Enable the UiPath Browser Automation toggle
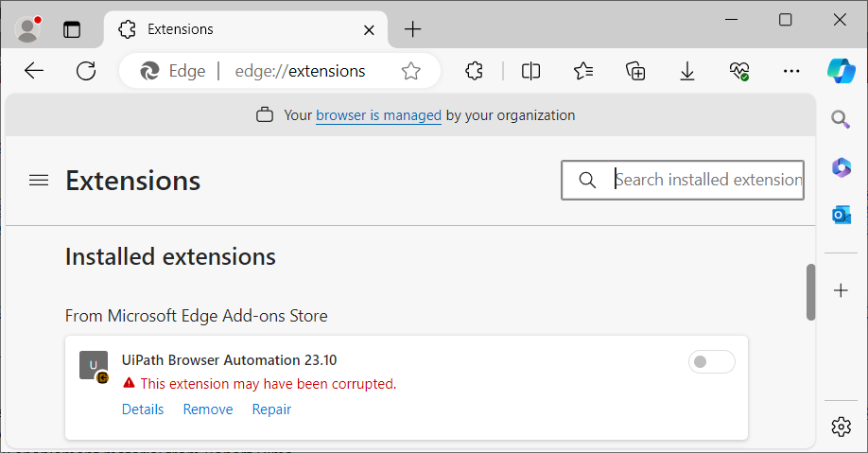This screenshot has width=868, height=453. pos(711,361)
